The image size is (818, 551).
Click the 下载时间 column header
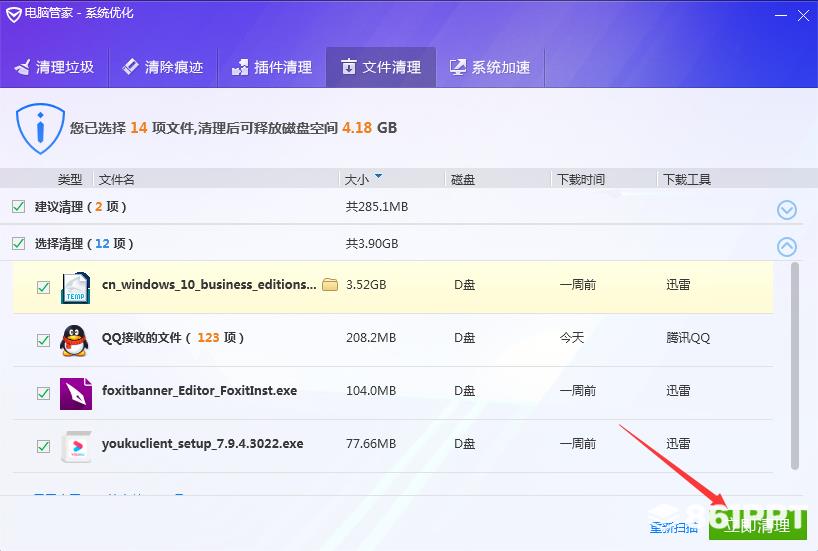581,180
